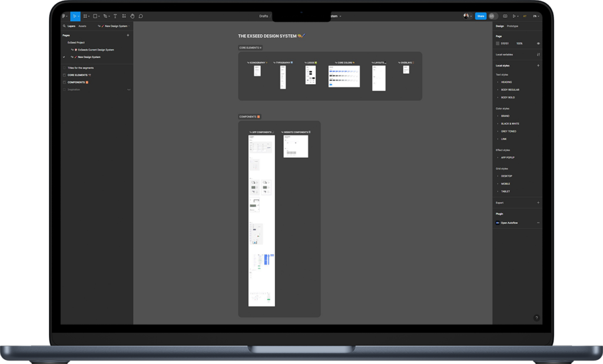Open Frame tool dropdown arrow

(89, 16)
